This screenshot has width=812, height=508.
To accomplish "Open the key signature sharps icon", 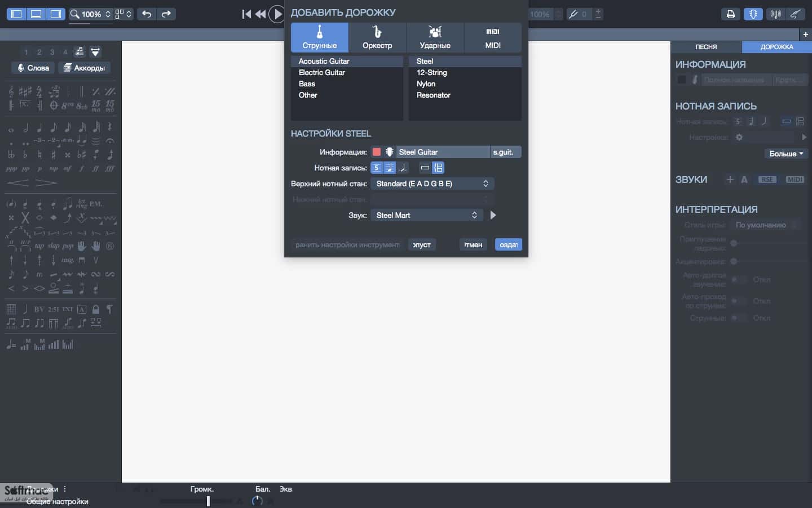I will (25, 91).
